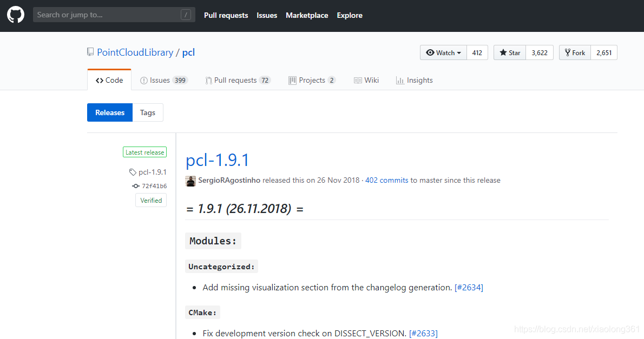Click the fork icon on Fork button
Screen dimensions: 644x339
[568, 52]
